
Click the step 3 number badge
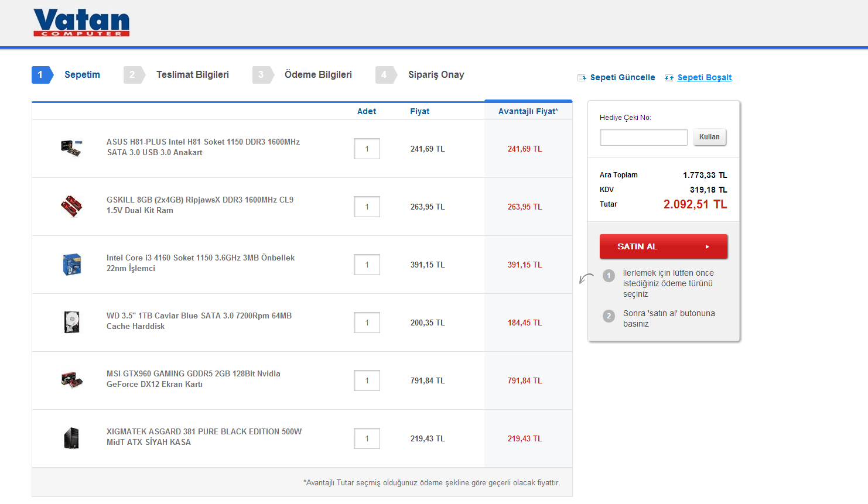(262, 75)
